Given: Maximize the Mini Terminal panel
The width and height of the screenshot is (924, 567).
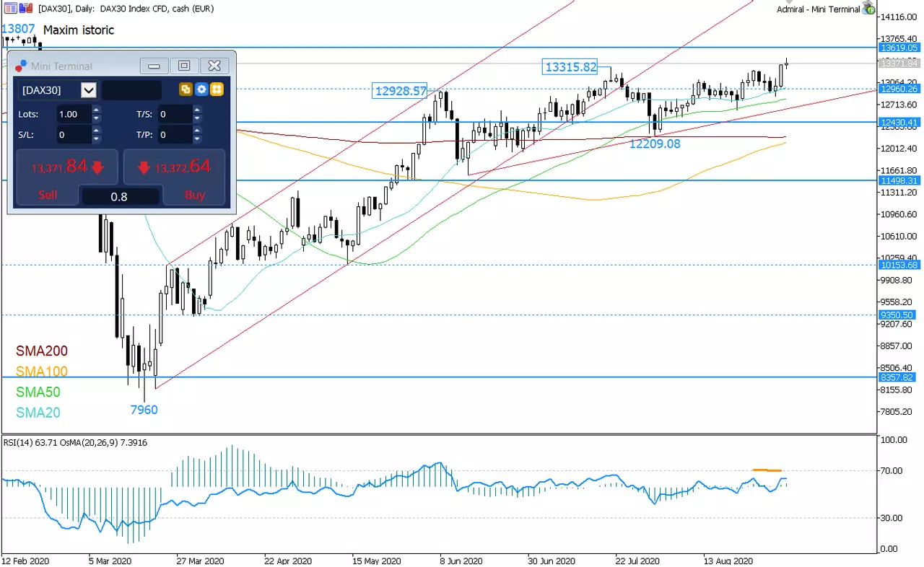Looking at the screenshot, I should click(184, 66).
